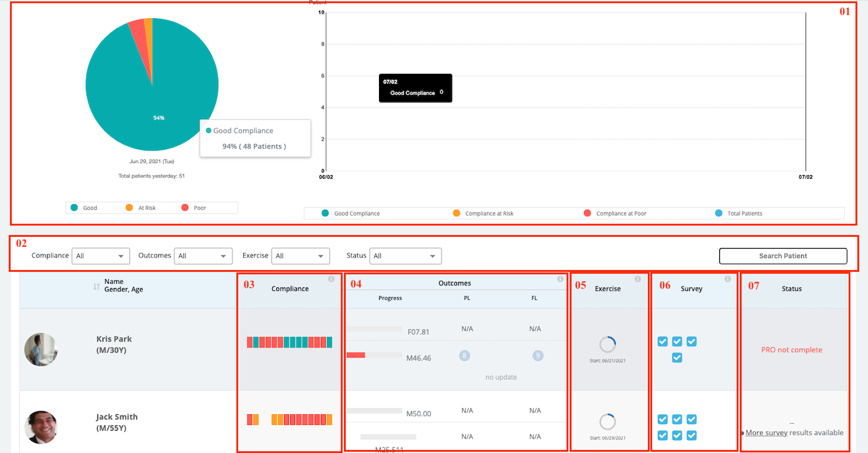Click the FL score badge showing 9
Image resolution: width=868 pixels, height=453 pixels.
(538, 356)
